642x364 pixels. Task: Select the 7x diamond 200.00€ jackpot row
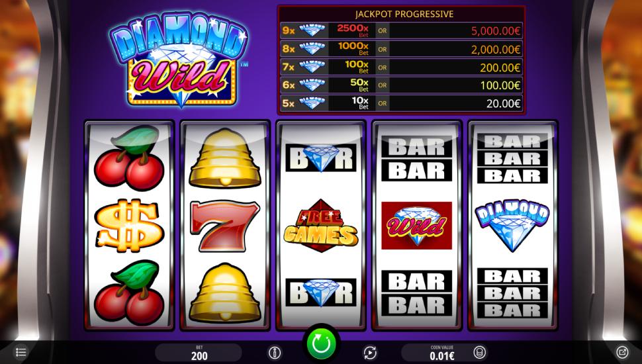[x=401, y=67]
